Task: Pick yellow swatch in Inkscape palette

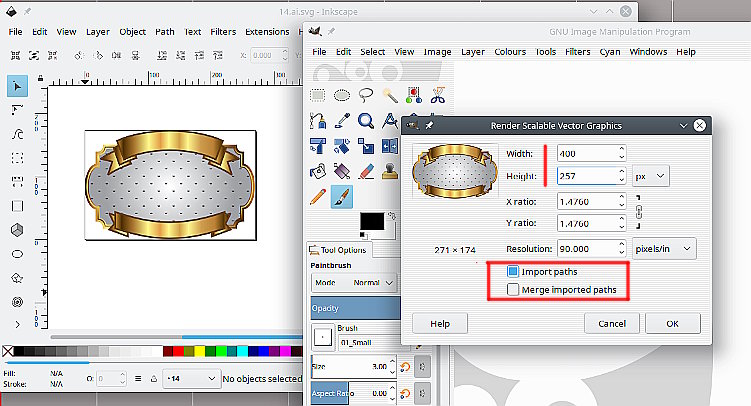Action: (199, 351)
